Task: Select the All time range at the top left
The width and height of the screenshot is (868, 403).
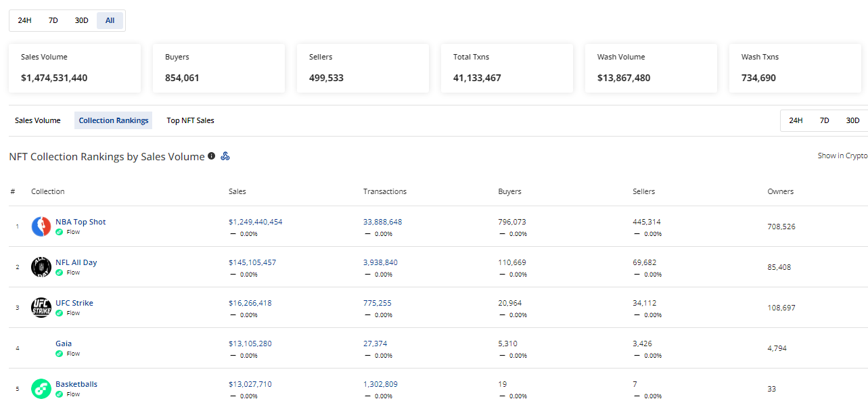Action: pyautogui.click(x=110, y=20)
